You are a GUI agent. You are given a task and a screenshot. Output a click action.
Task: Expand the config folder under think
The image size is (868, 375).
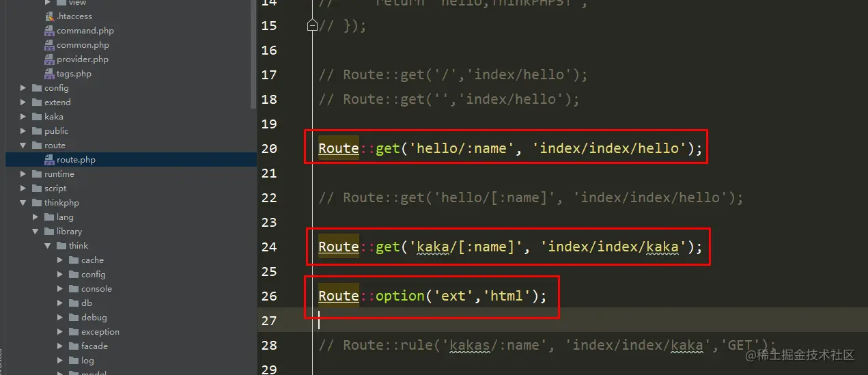(60, 275)
